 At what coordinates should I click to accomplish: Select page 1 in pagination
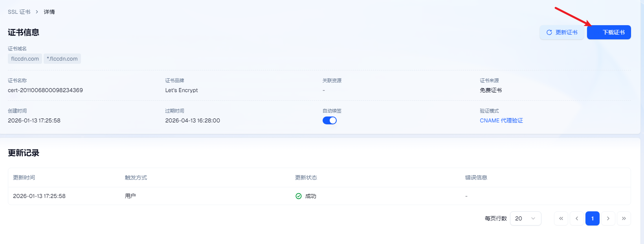(592, 218)
